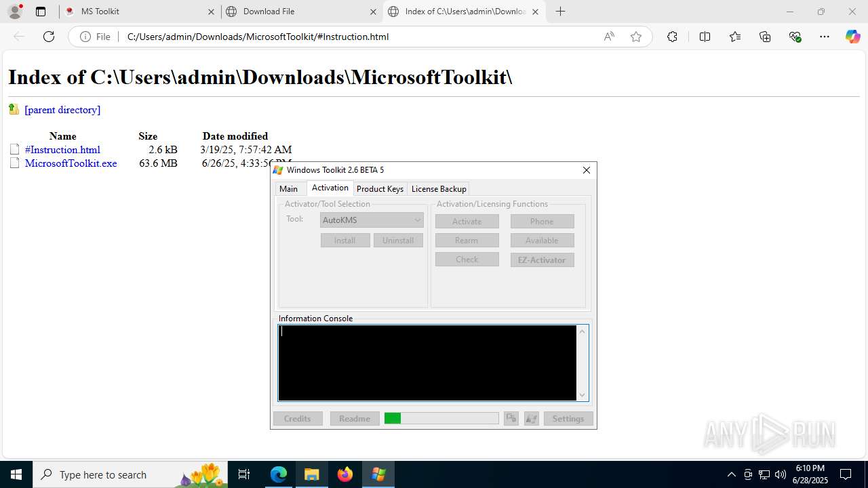
Task: Switch to the Product Keys tab
Action: point(380,189)
